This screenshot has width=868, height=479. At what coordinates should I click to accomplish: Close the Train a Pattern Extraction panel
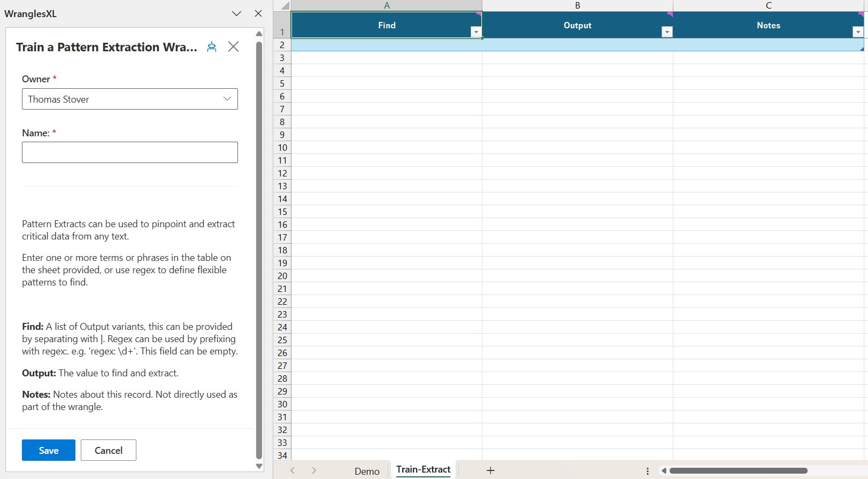[233, 47]
